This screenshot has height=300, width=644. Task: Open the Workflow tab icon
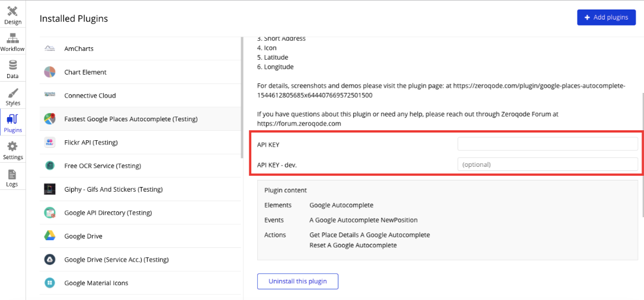tap(12, 38)
